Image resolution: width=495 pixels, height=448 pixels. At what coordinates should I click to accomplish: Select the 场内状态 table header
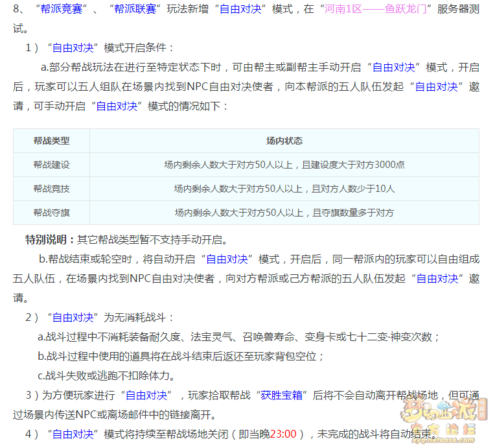pos(284,141)
